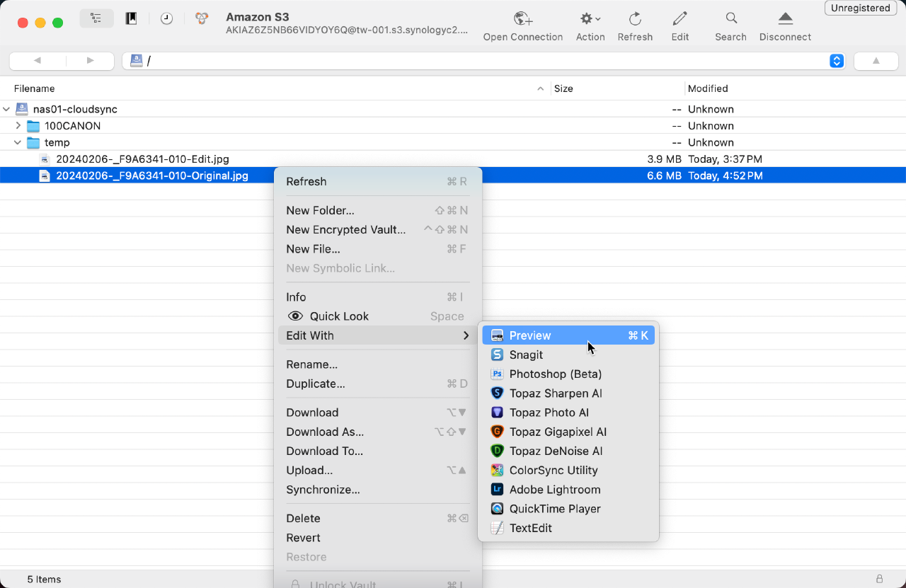This screenshot has width=906, height=588.
Task: Expand the 100CANON folder
Action: (x=18, y=126)
